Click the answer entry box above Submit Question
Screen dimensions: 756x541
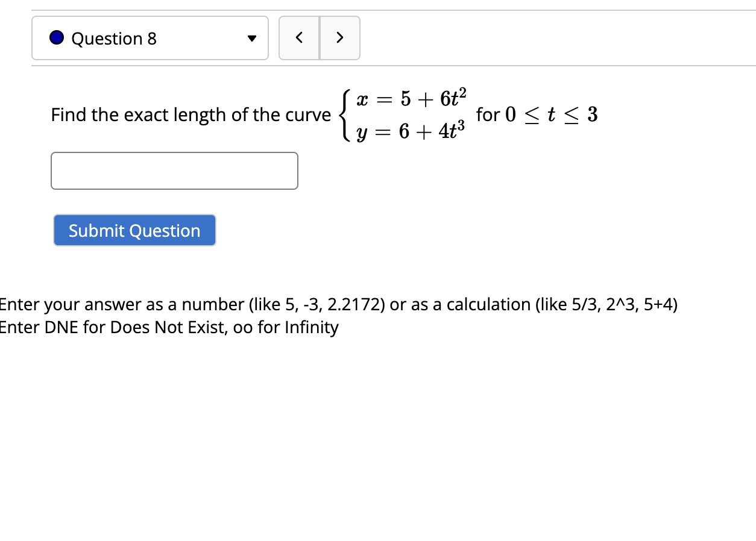pyautogui.click(x=174, y=170)
